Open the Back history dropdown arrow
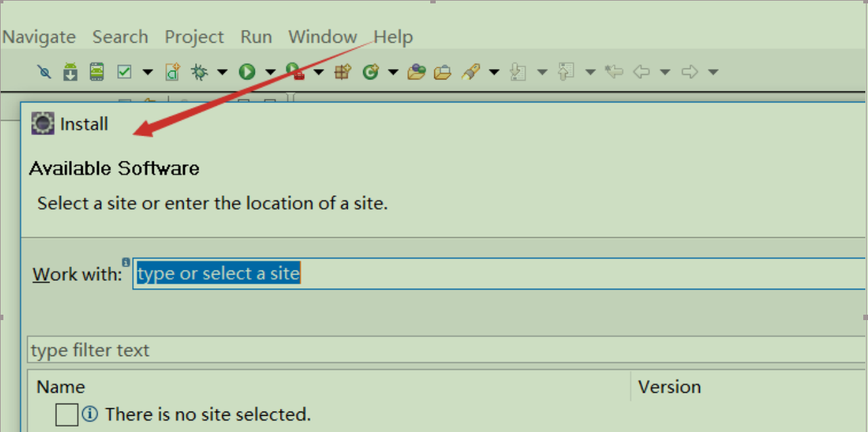Image resolution: width=868 pixels, height=432 pixels. pyautogui.click(x=665, y=72)
